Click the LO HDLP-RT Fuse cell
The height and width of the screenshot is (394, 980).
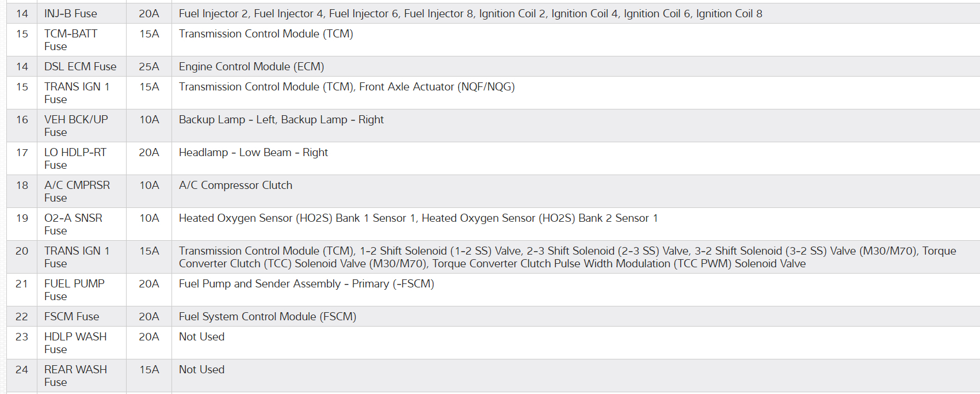75,158
